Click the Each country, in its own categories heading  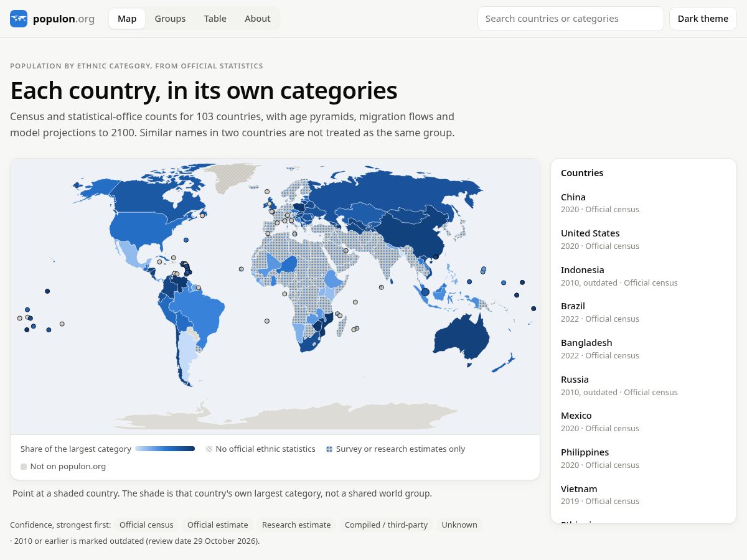pyautogui.click(x=204, y=90)
